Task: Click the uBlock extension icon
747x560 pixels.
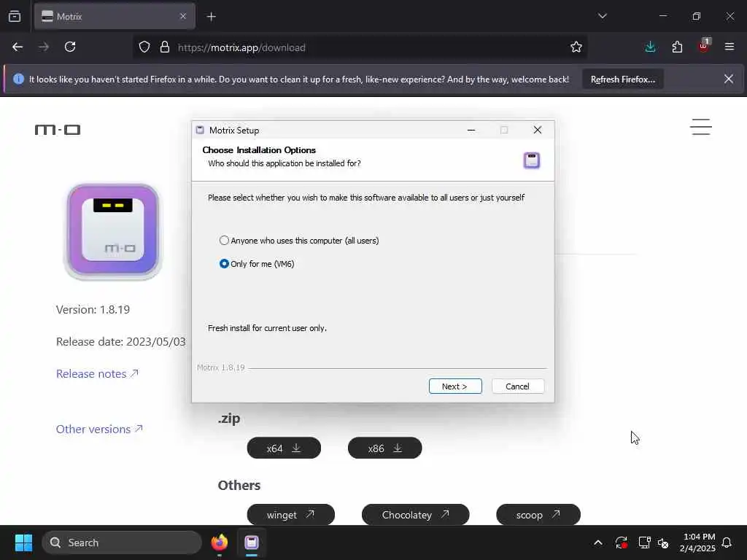Action: pos(704,46)
